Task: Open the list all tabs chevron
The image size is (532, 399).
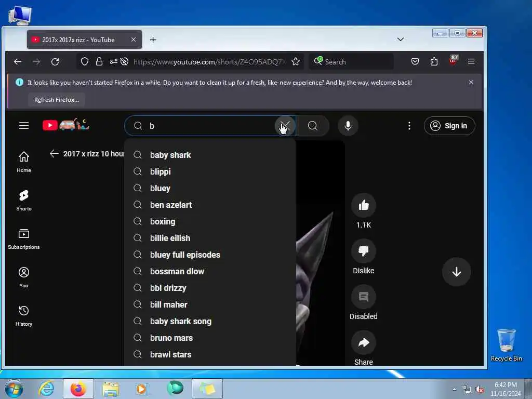Action: [x=401, y=39]
